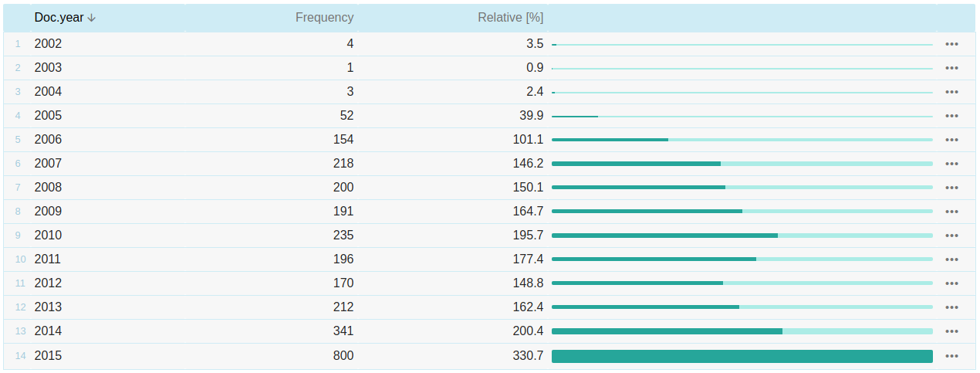980x373 pixels.
Task: Sort table by Frequency column header
Action: tap(324, 18)
